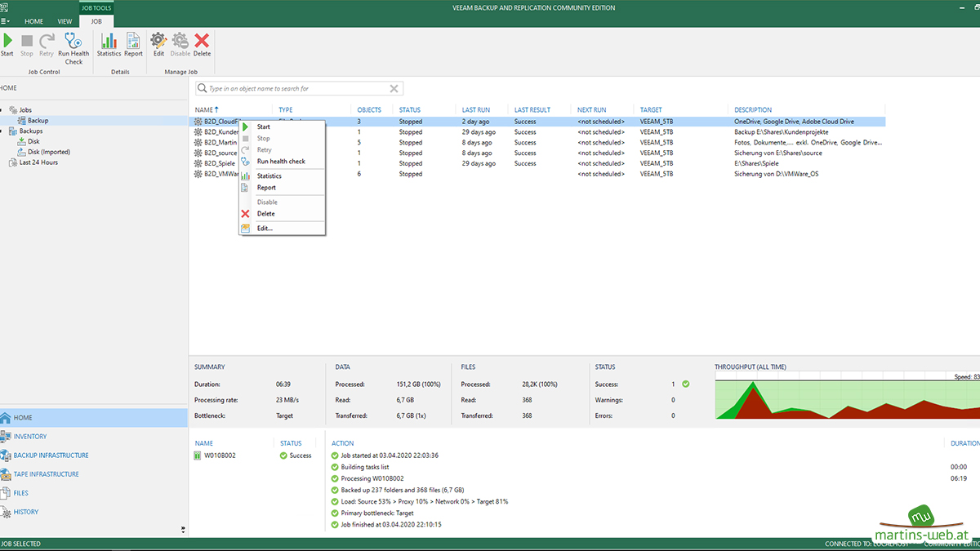Viewport: 980px width, 551px height.
Task: Focus the object name search field
Action: (299, 88)
